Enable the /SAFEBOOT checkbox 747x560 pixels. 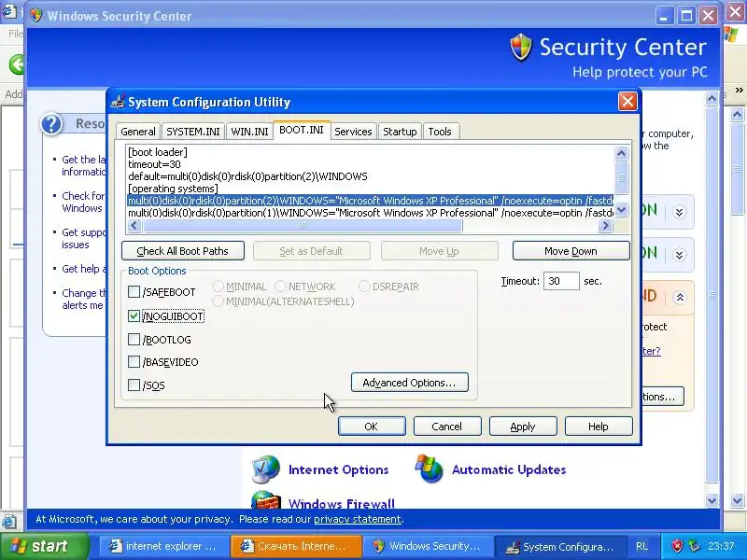134,291
